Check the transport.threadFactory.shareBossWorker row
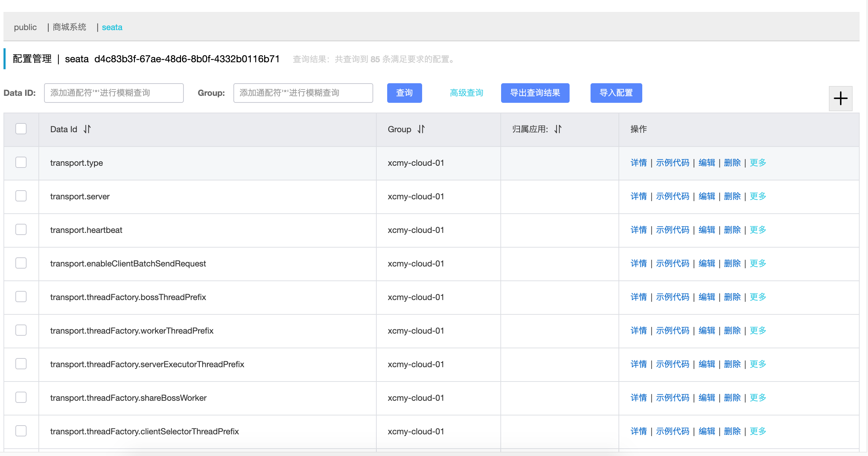Screen dimensions: 868x456 [x=21, y=397]
